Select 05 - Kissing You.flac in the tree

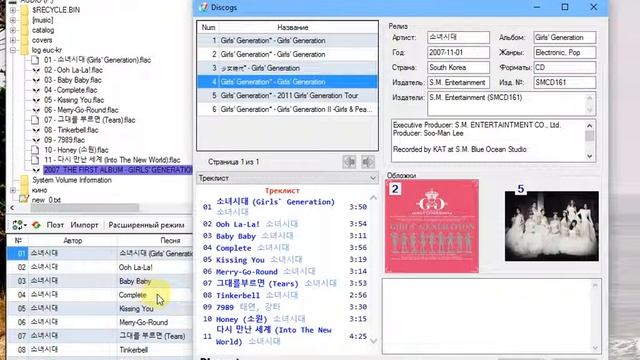[74, 100]
